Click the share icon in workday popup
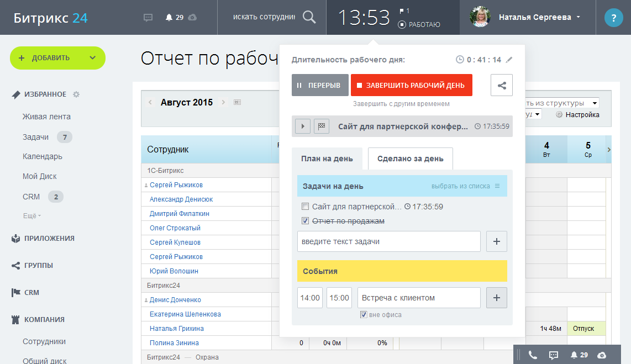 pos(502,86)
